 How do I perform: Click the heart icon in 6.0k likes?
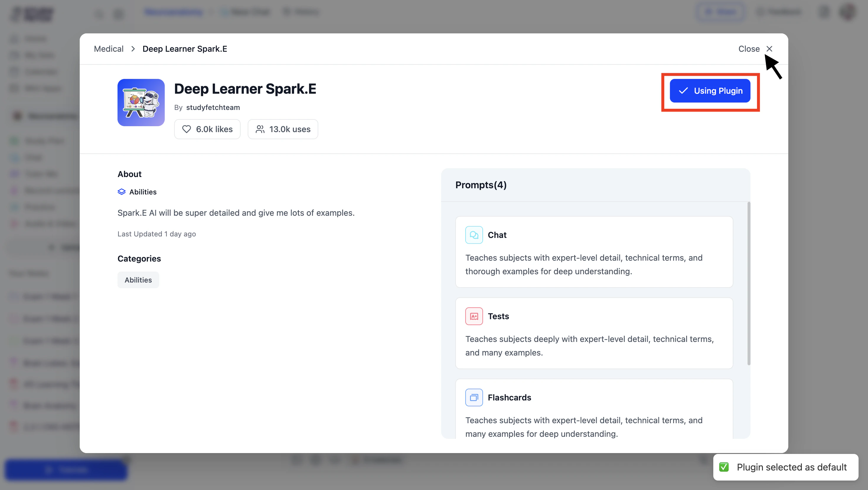(186, 129)
